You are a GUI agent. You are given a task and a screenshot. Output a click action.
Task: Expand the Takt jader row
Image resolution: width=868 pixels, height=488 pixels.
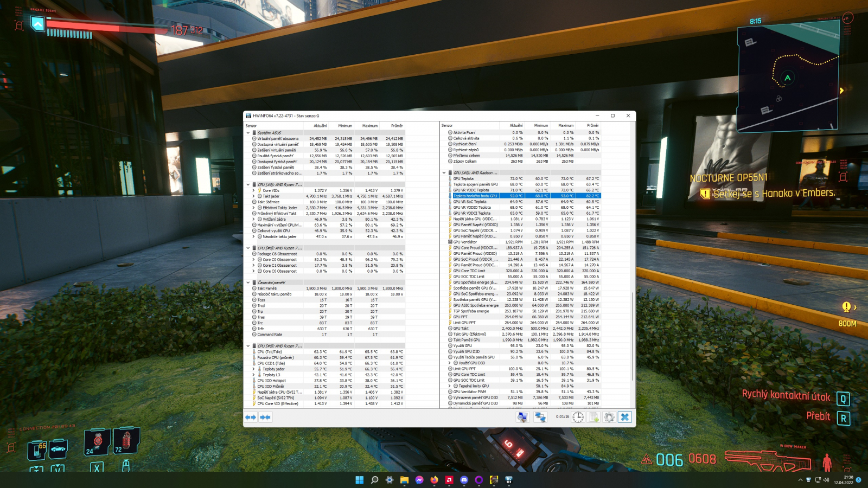click(x=253, y=196)
